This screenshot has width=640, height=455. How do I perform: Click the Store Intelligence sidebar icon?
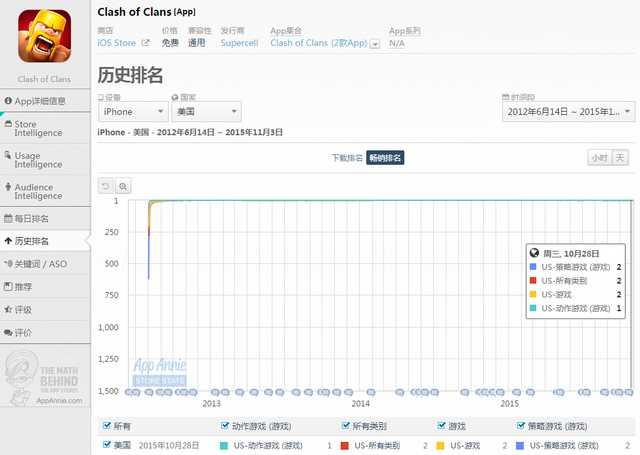[8, 124]
